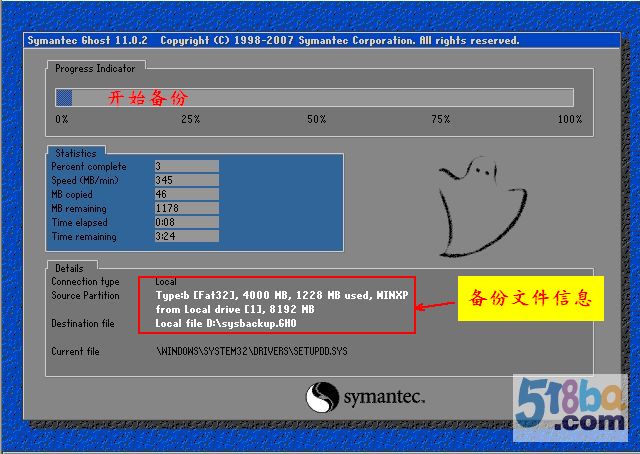Screen dimensions: 640x454
Task: Click the 100% progress scale mark
Action: pyautogui.click(x=570, y=119)
